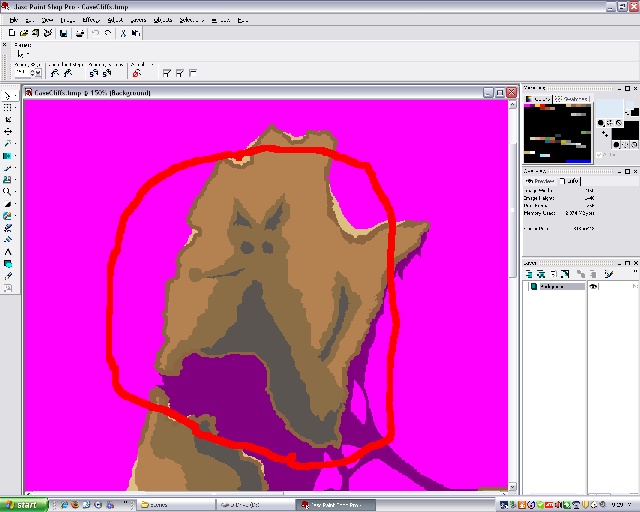Toggle first checkbox in tool options bar
The height and width of the screenshot is (512, 640).
pyautogui.click(x=166, y=72)
